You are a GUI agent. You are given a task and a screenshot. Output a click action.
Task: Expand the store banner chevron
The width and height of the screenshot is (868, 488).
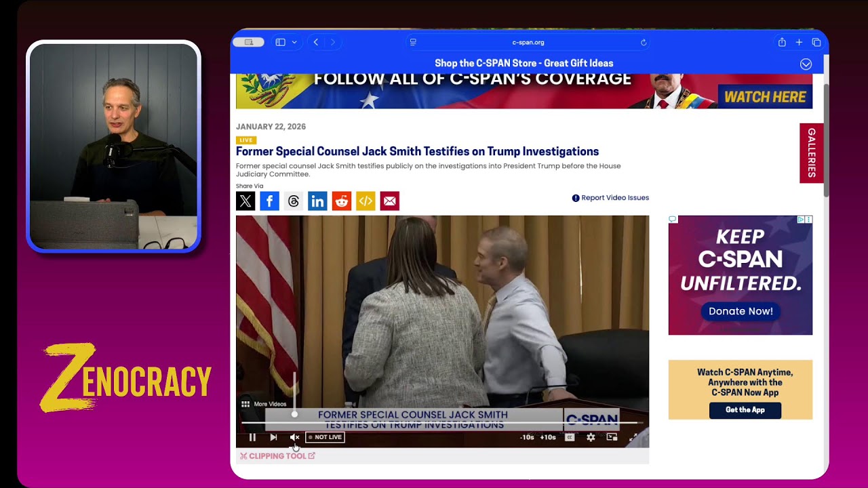[806, 64]
